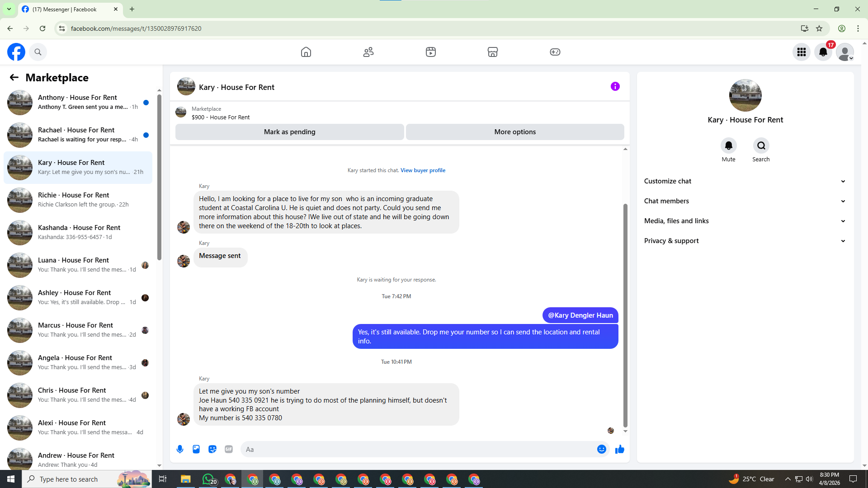This screenshot has height=488, width=868.
Task: Click the message input field
Action: pos(418,449)
